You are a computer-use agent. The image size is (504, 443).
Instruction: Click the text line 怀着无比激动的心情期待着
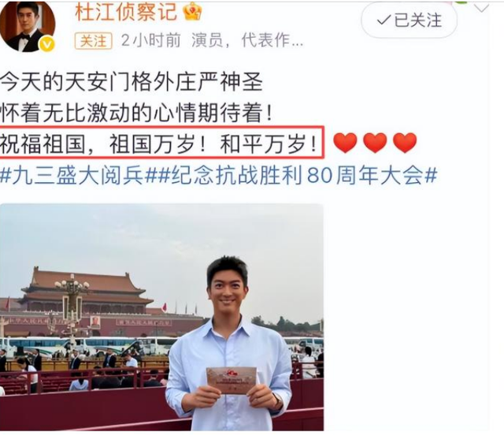pos(136,113)
